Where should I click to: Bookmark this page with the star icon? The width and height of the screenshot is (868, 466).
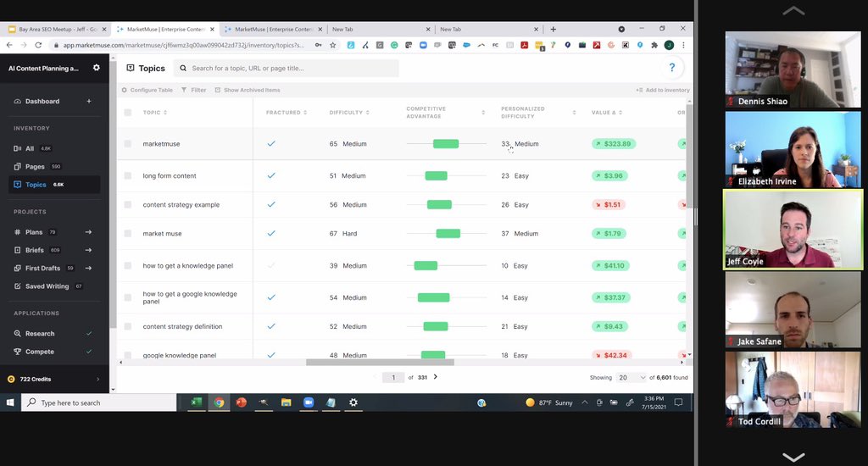tap(332, 45)
